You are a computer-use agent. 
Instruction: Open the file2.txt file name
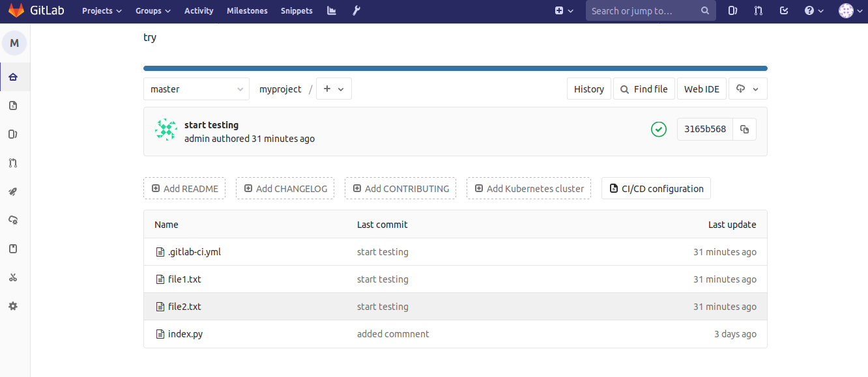point(184,307)
